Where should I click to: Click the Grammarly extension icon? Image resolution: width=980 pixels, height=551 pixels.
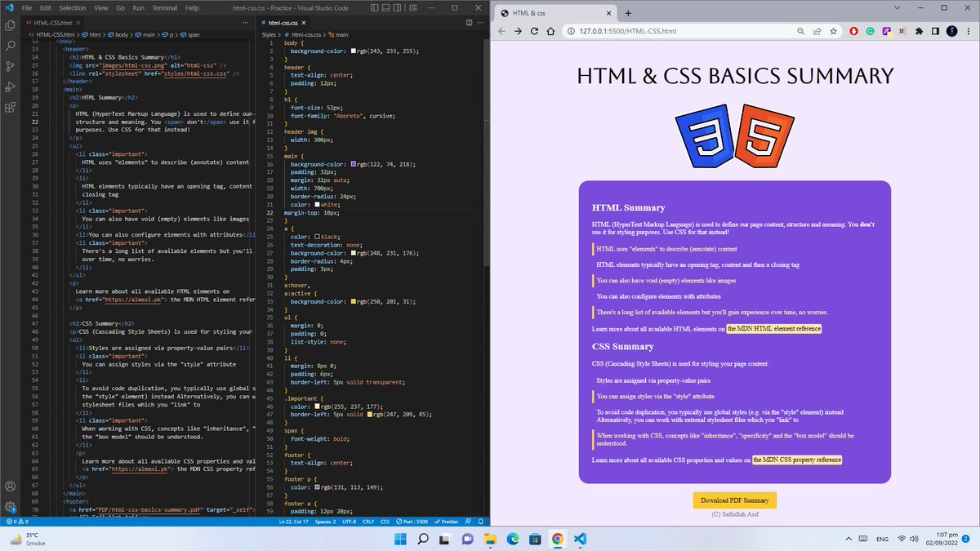[871, 31]
